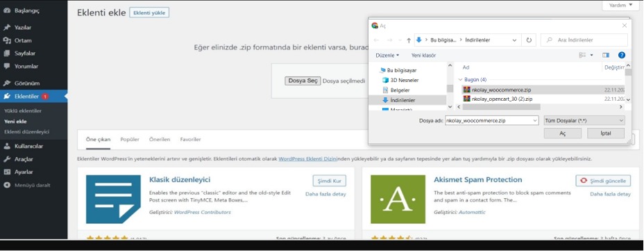Select nkolay_woocommerce.zip in file list

pyautogui.click(x=502, y=90)
